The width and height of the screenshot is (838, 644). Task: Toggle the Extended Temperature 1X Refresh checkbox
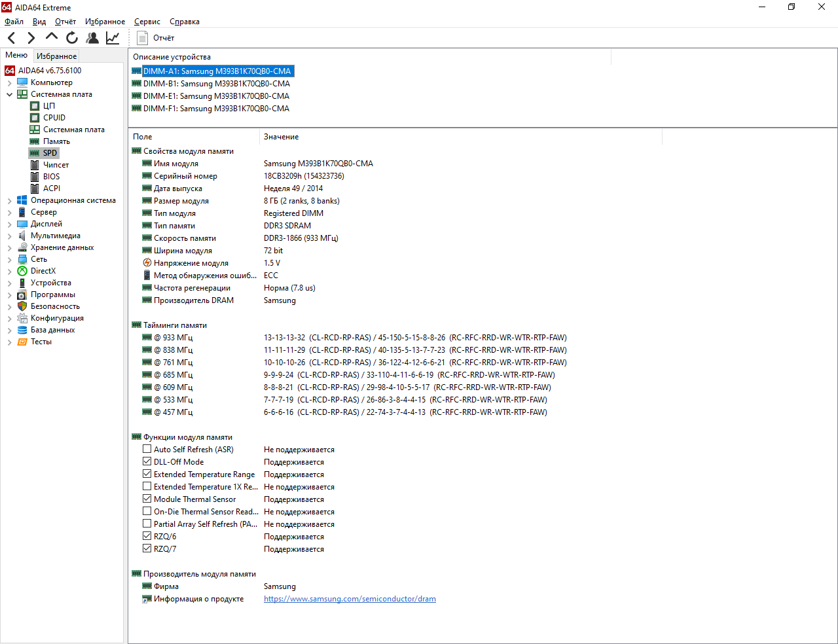pos(147,487)
